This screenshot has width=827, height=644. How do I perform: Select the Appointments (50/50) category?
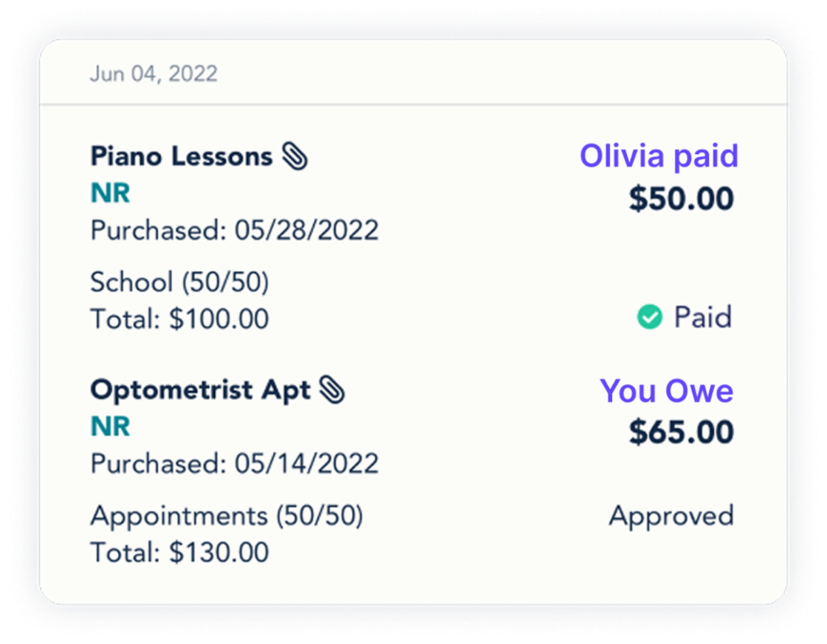tap(226, 515)
